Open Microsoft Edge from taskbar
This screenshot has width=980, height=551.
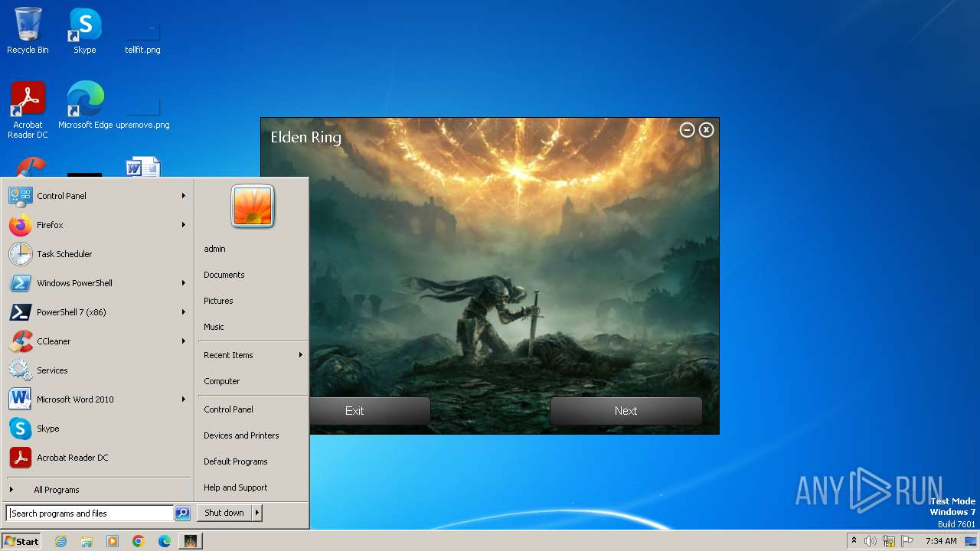pos(165,541)
